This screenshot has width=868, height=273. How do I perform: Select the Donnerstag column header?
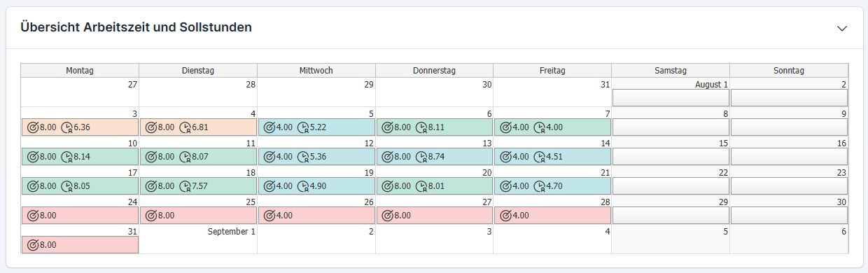click(x=434, y=71)
